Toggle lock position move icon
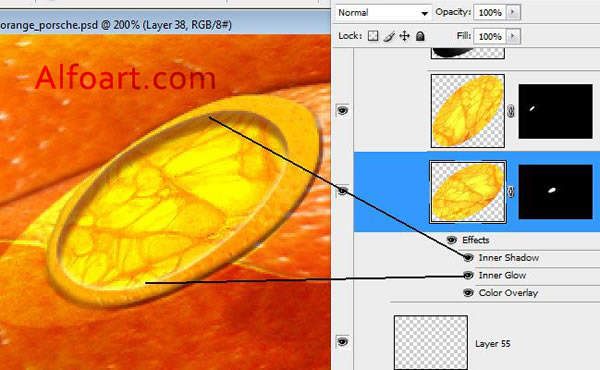This screenshot has width=600, height=370. tap(404, 36)
